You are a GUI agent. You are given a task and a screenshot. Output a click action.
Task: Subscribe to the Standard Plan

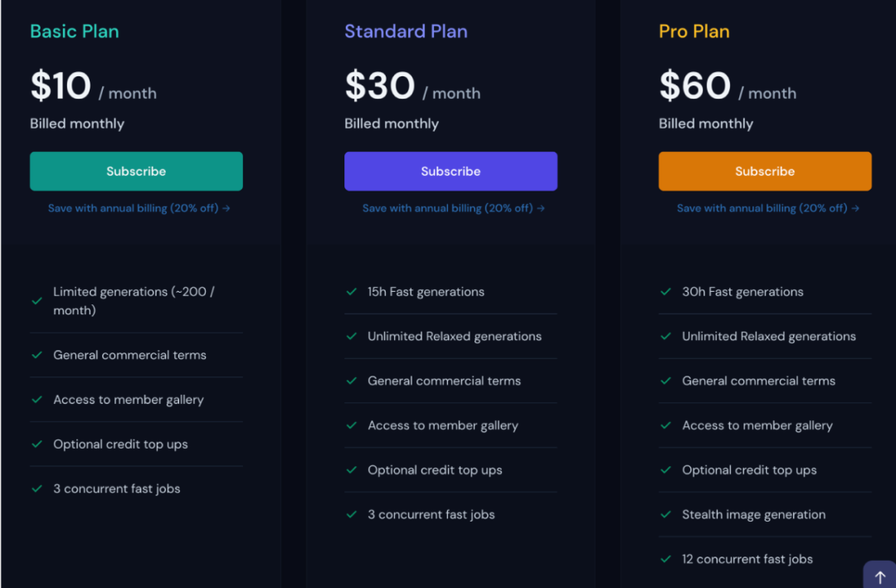450,171
